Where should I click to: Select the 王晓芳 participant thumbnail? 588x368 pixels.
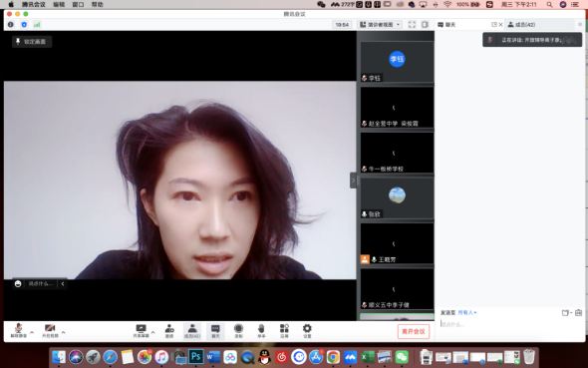point(397,243)
